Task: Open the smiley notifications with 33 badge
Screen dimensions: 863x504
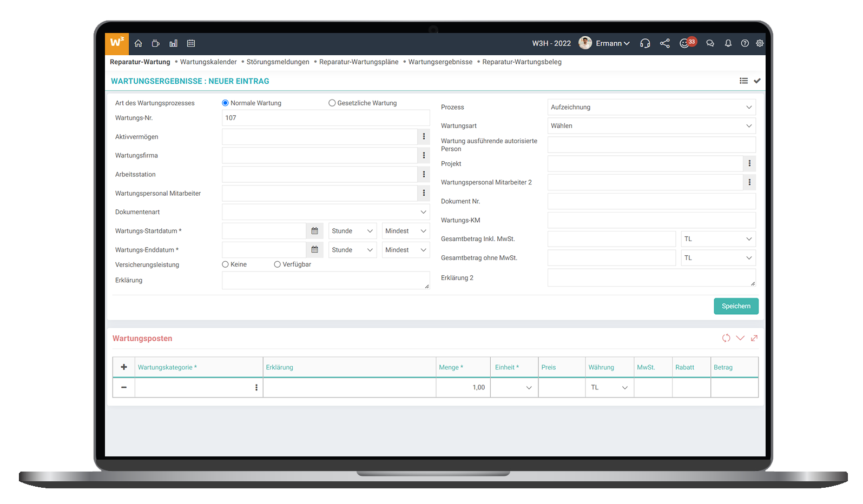Action: (687, 43)
